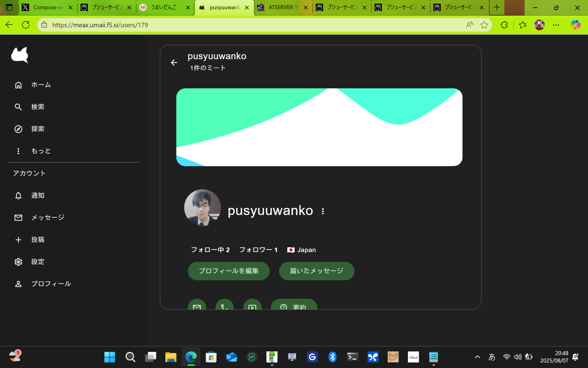Open Bluetooth app in taskbar
This screenshot has width=588, height=368.
pyautogui.click(x=332, y=357)
